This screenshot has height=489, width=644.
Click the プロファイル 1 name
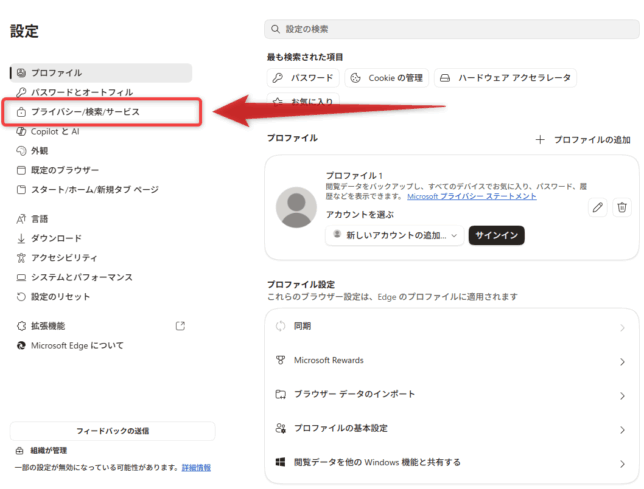tap(354, 176)
